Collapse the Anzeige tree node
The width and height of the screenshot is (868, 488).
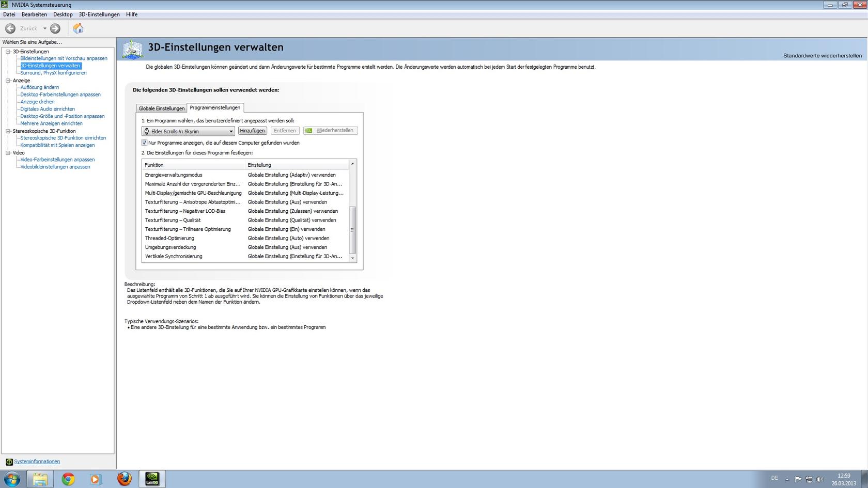pos(8,81)
